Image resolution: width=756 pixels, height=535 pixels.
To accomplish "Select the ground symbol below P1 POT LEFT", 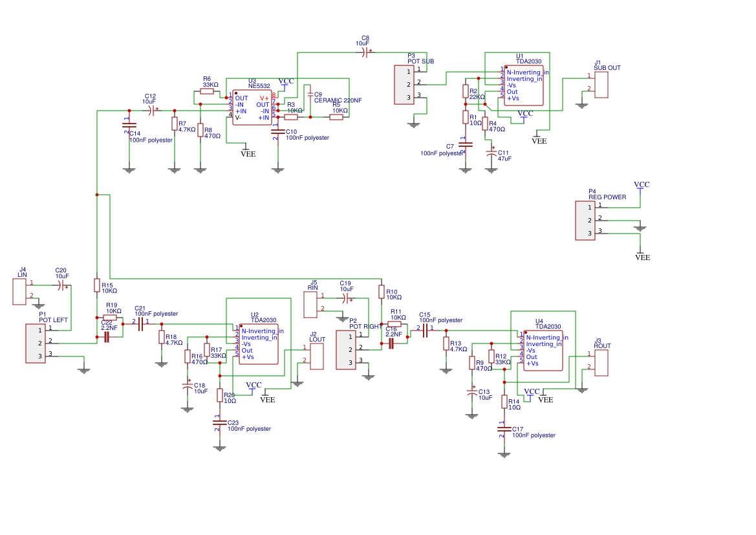I will coord(84,369).
